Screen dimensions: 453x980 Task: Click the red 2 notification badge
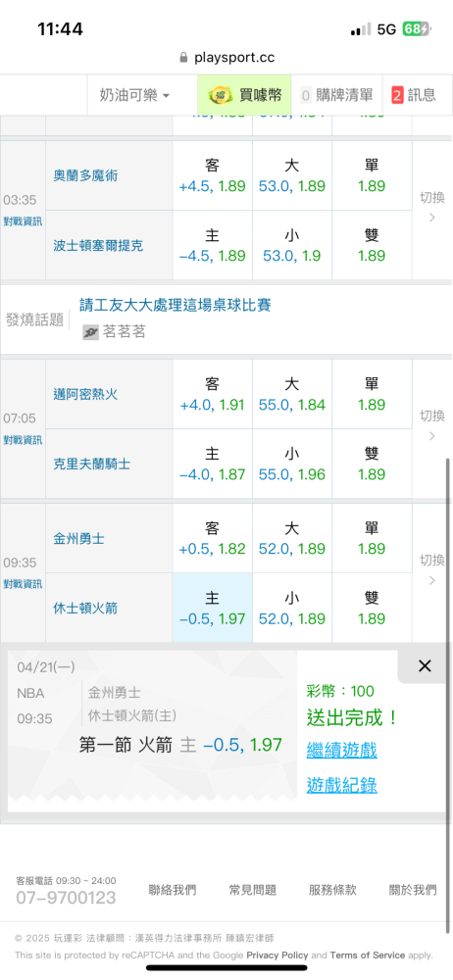397,95
